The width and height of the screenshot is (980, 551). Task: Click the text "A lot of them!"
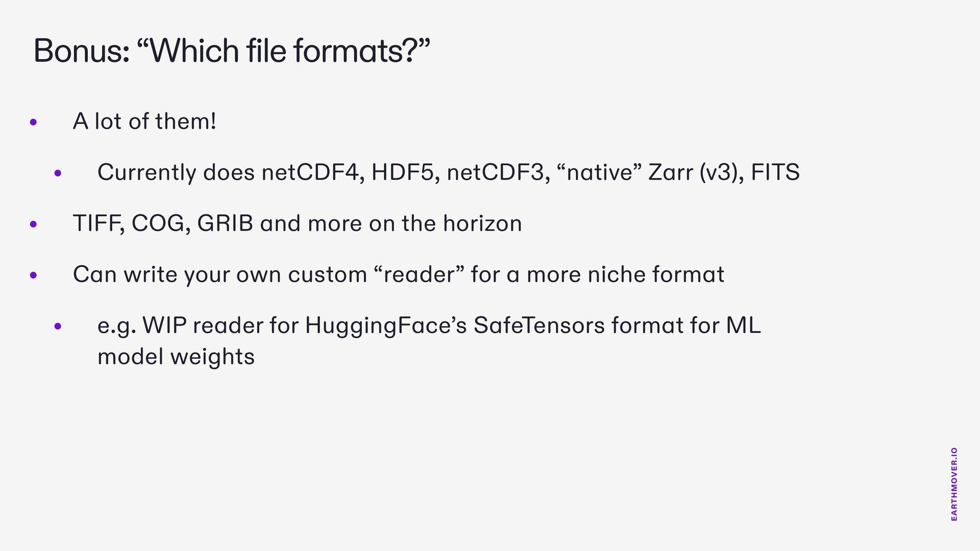point(144,121)
